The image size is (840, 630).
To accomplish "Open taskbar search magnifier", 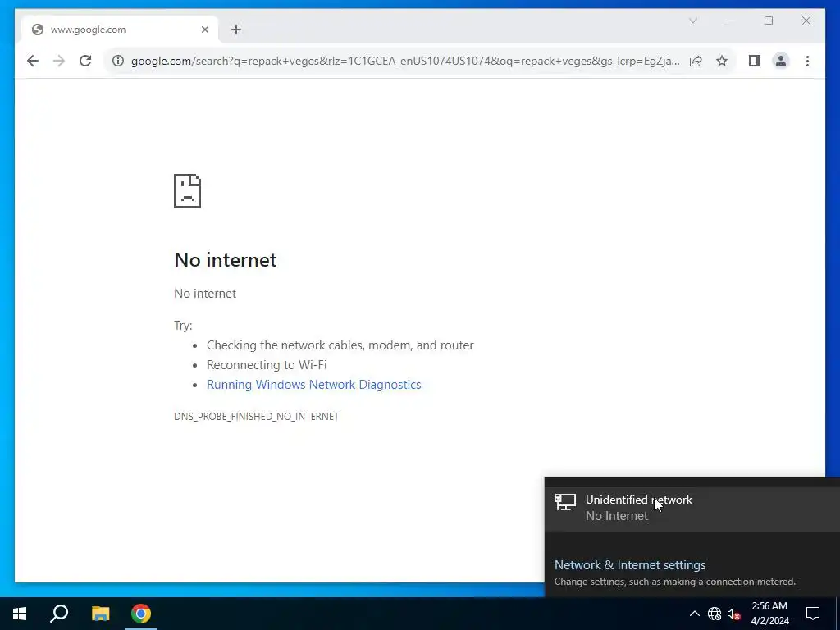I will pos(59,614).
